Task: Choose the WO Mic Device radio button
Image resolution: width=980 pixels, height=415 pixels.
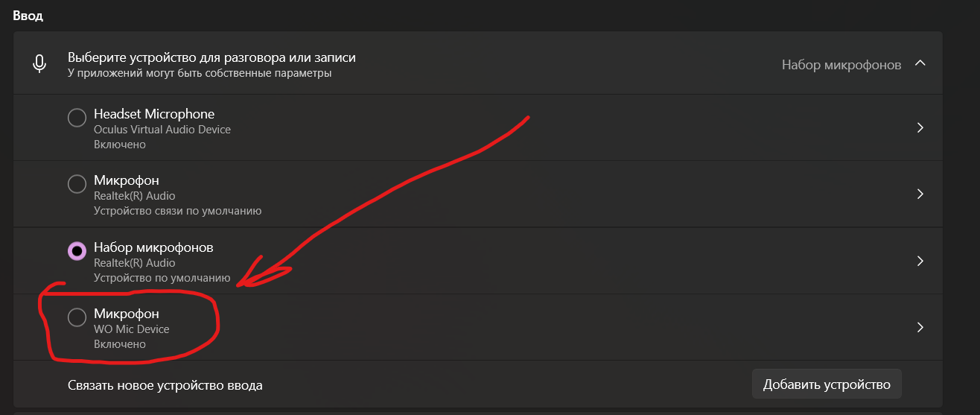Action: click(x=77, y=317)
